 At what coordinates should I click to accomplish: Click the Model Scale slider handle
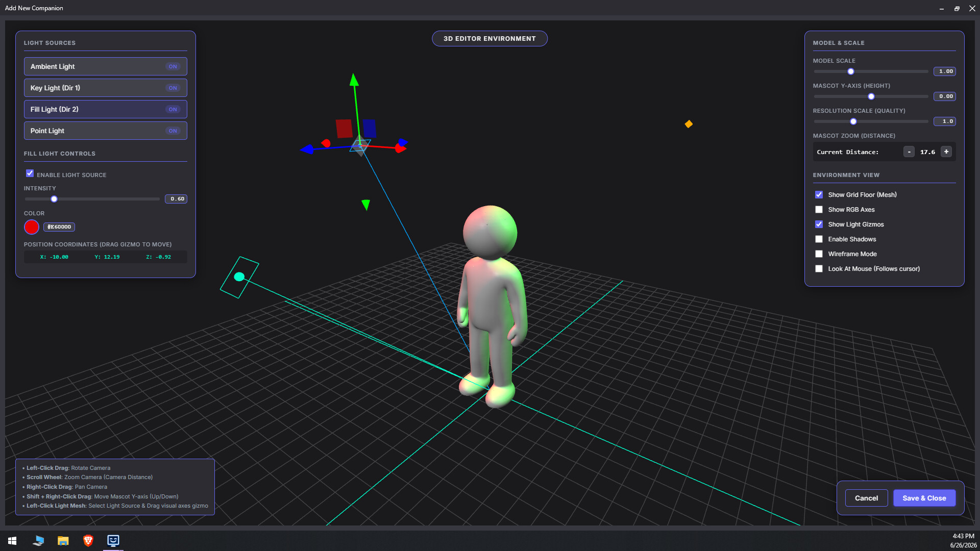coord(851,71)
